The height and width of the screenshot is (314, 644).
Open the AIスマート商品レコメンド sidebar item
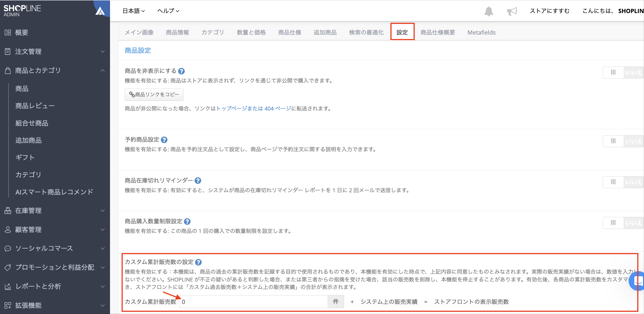pos(54,192)
